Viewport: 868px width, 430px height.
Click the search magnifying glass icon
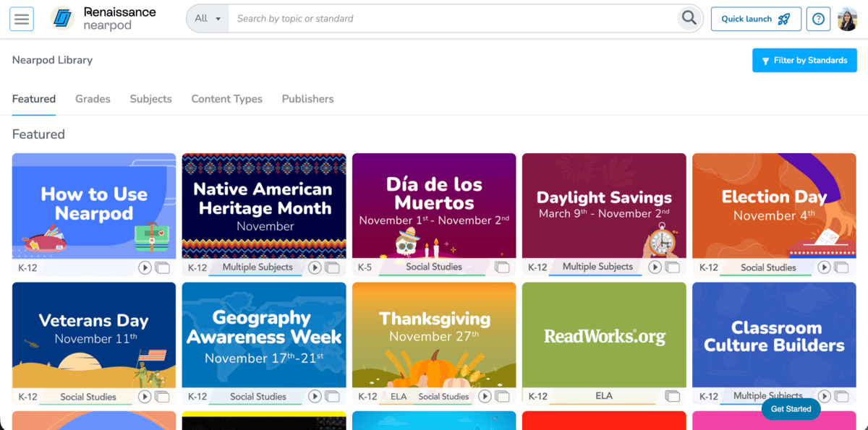click(x=687, y=18)
